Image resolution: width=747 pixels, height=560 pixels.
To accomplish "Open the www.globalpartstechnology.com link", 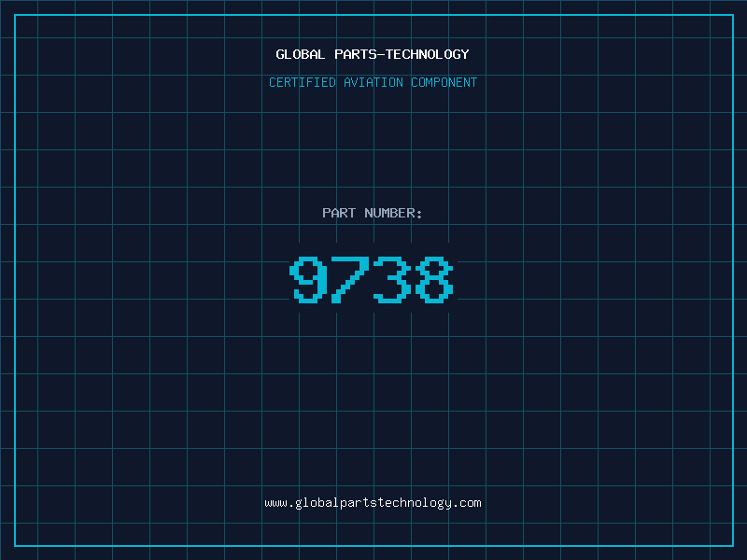I will [x=373, y=503].
